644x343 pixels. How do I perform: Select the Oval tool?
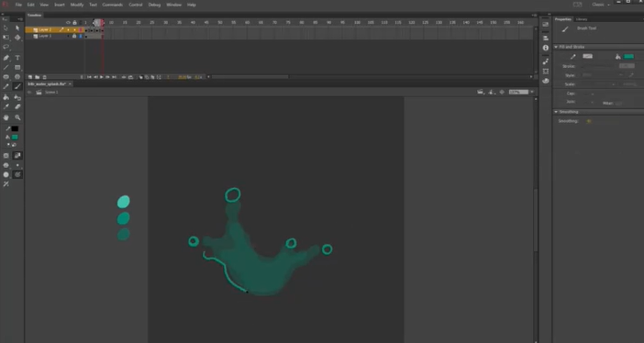point(6,77)
